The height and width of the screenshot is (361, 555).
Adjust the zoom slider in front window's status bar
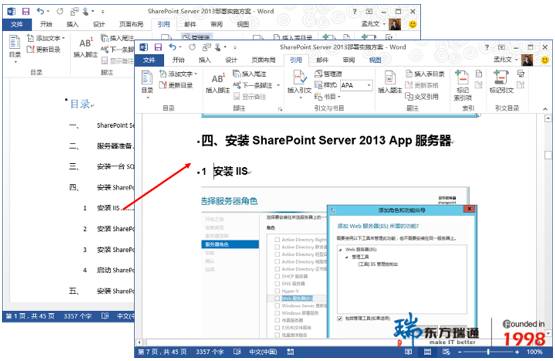coord(488,352)
